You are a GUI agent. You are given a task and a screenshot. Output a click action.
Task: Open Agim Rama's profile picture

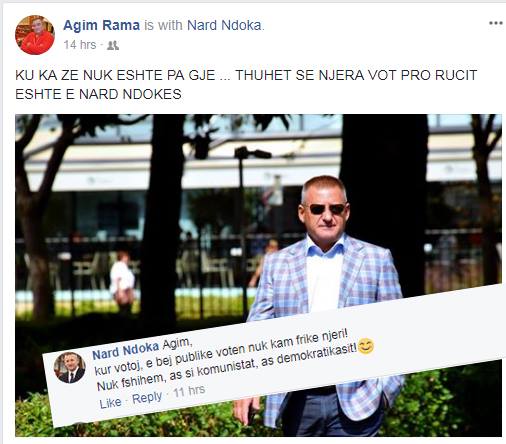[35, 35]
